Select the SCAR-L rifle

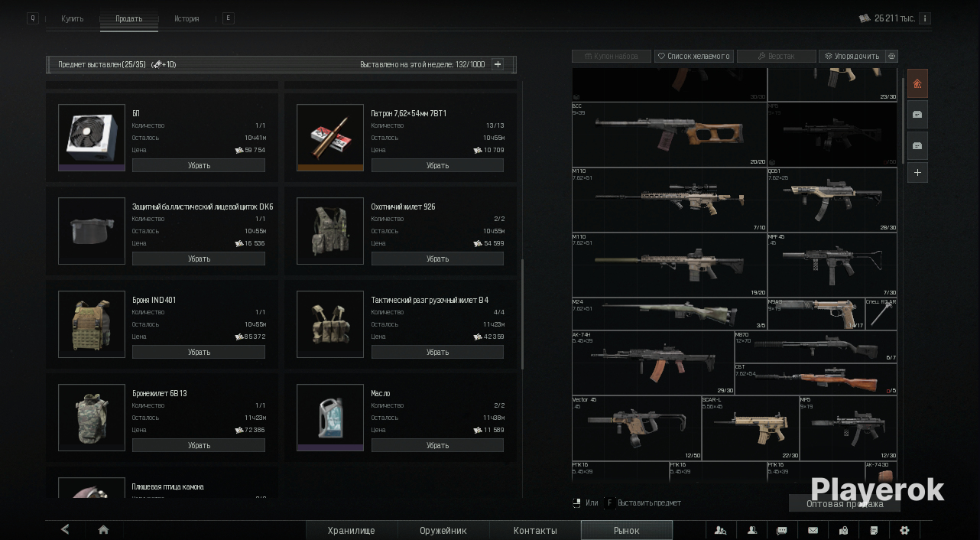pos(751,428)
